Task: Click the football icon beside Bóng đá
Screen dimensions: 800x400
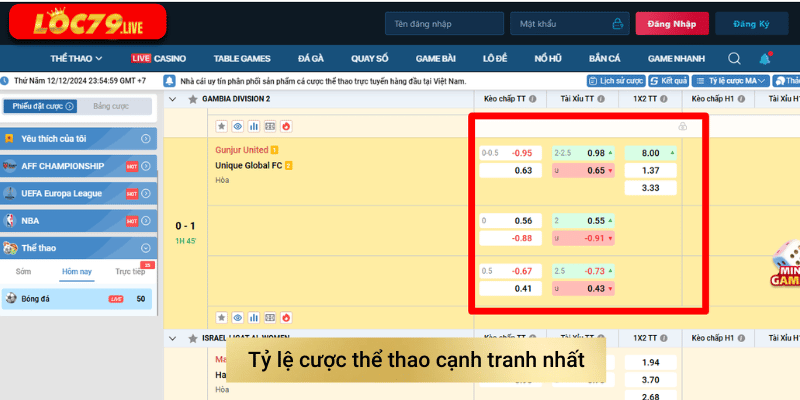Action: [x=11, y=298]
